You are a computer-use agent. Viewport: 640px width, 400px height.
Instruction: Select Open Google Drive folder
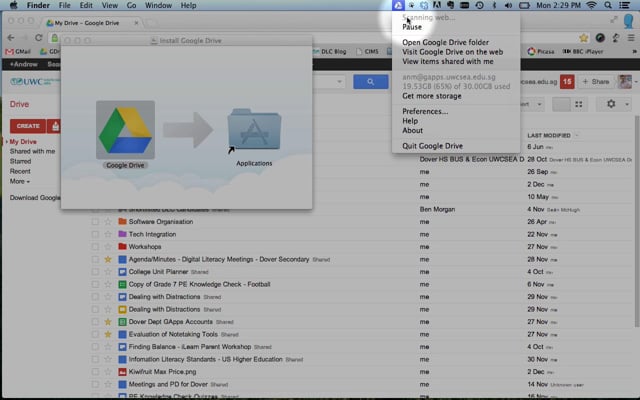pyautogui.click(x=445, y=42)
